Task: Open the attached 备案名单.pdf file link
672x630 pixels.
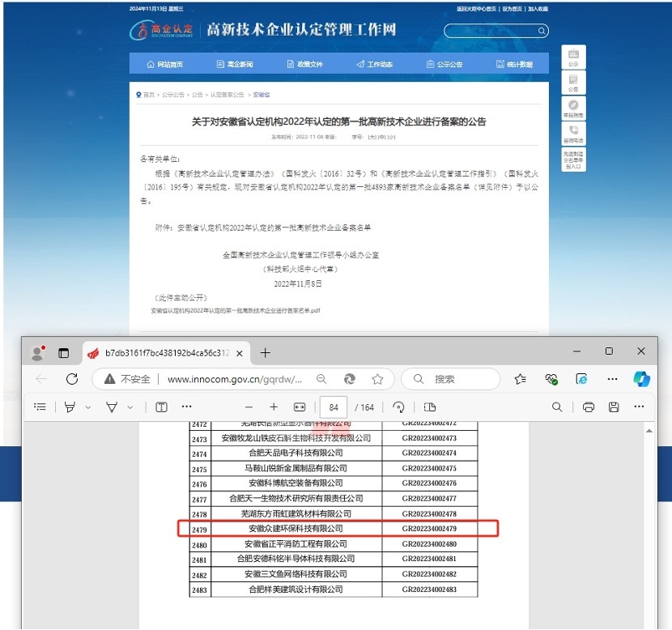Action: click(236, 311)
